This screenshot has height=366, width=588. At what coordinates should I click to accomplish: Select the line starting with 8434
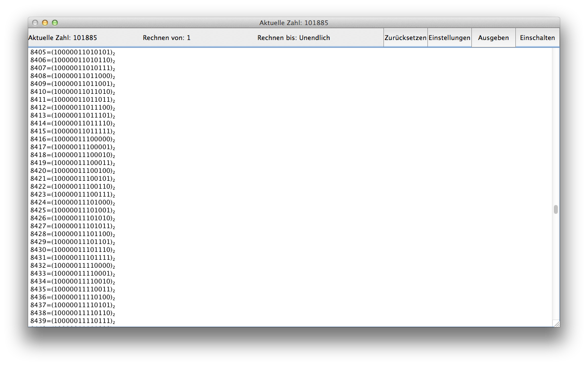(x=73, y=281)
